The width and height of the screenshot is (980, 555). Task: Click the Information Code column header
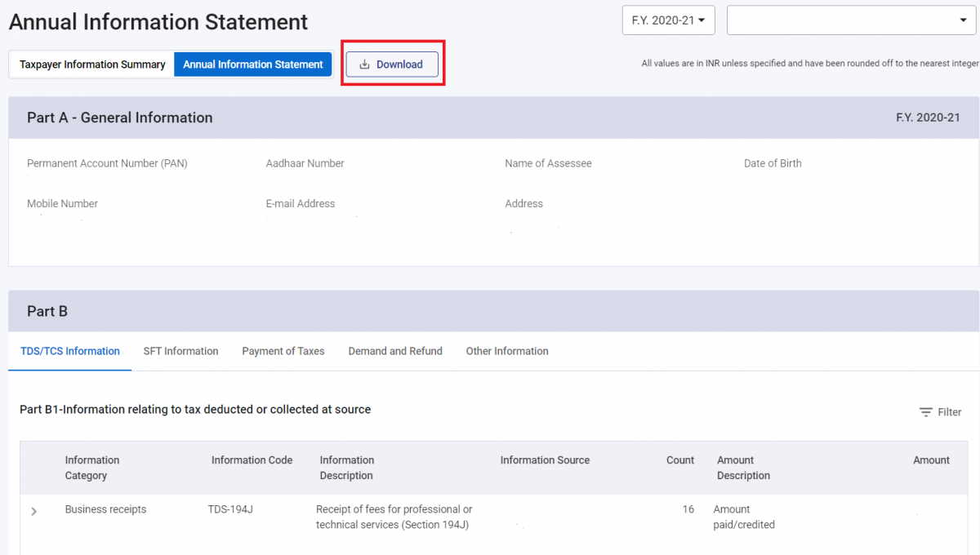pos(252,460)
